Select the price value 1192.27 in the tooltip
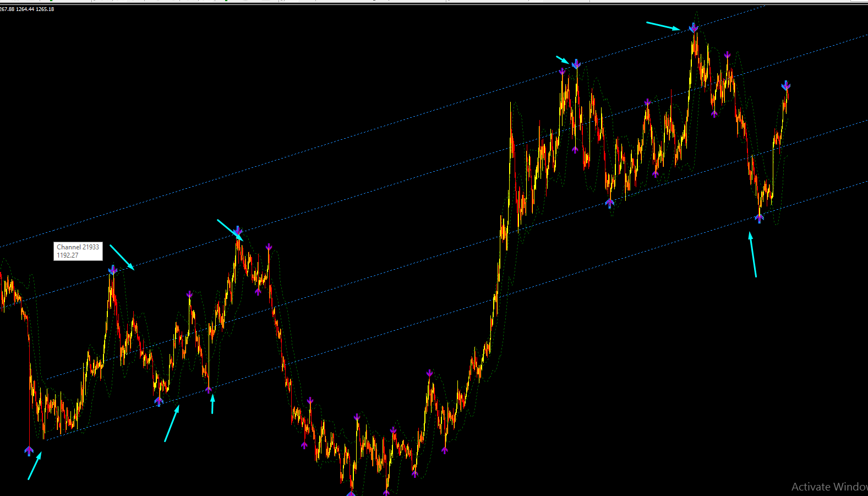This screenshot has width=868, height=496. tap(68, 255)
